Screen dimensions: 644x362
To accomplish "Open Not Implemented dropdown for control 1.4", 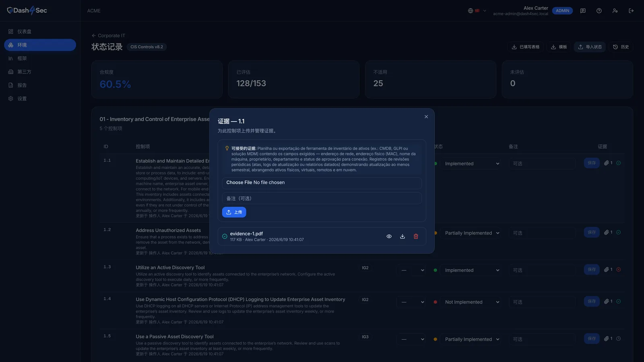I will click(x=471, y=302).
